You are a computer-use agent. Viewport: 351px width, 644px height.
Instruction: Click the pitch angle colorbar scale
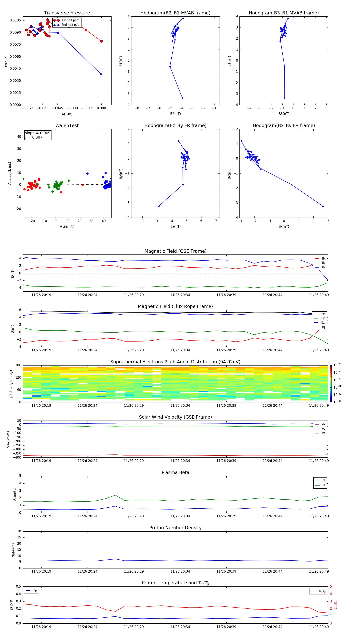[331, 384]
